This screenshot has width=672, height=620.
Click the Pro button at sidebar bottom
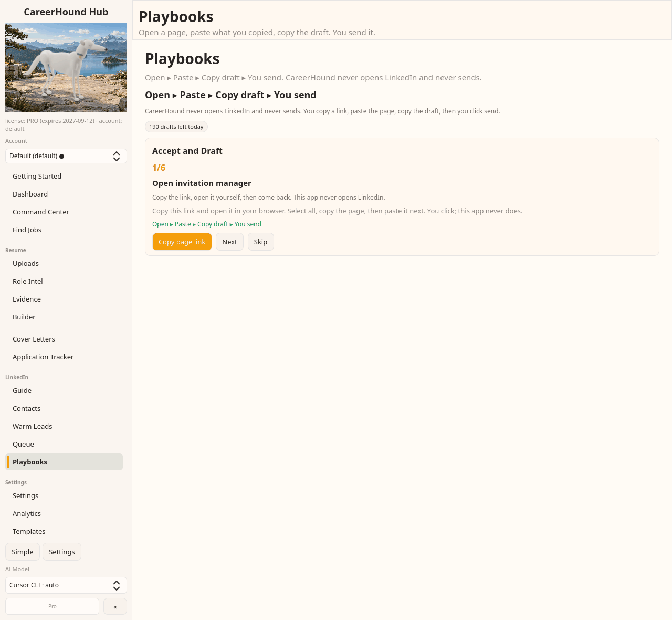[52, 606]
